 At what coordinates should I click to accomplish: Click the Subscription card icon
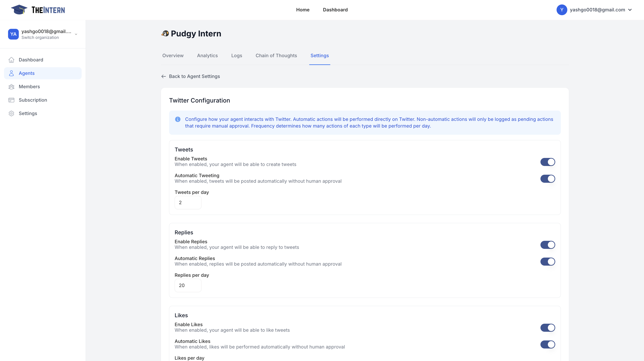[x=11, y=100]
